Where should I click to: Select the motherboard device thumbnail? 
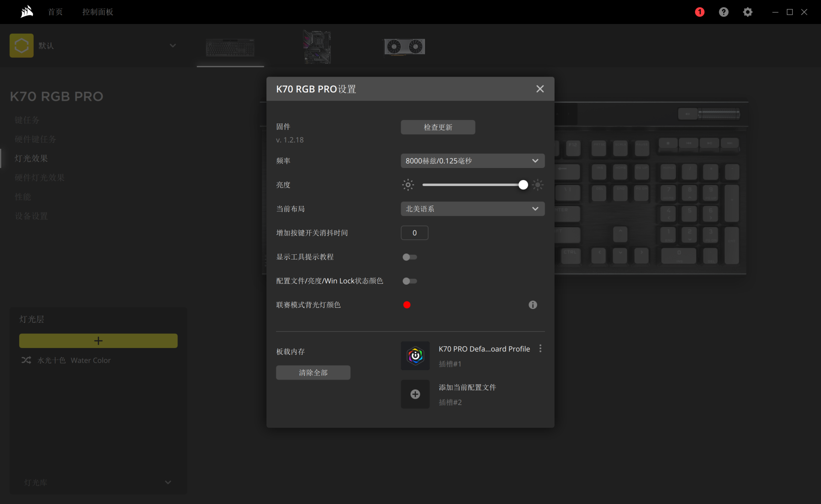[317, 47]
